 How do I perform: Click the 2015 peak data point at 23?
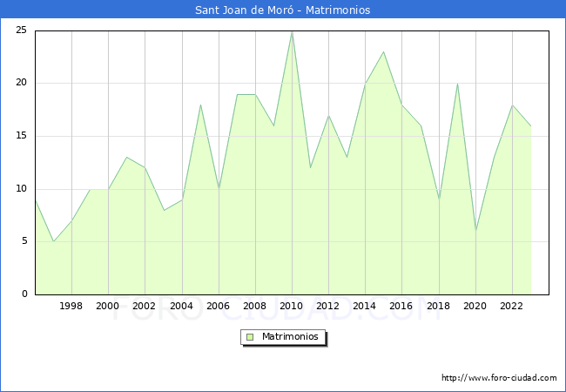coord(384,52)
